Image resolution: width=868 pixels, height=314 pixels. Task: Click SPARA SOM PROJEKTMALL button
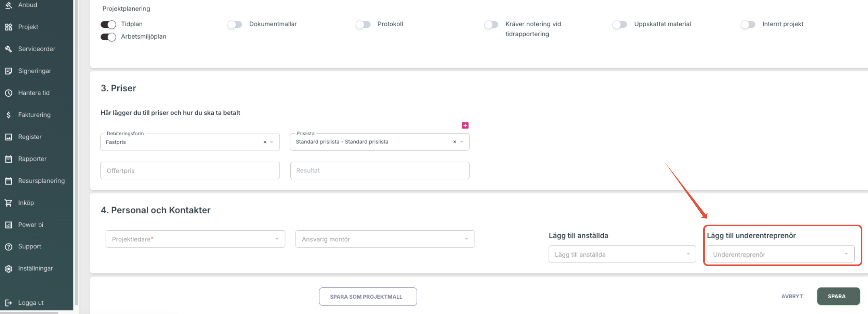pyautogui.click(x=368, y=297)
